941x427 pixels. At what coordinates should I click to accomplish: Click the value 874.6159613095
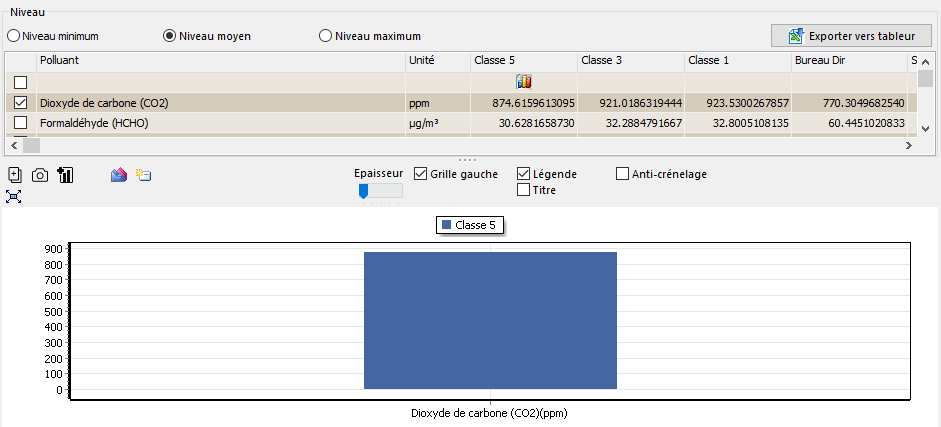534,103
